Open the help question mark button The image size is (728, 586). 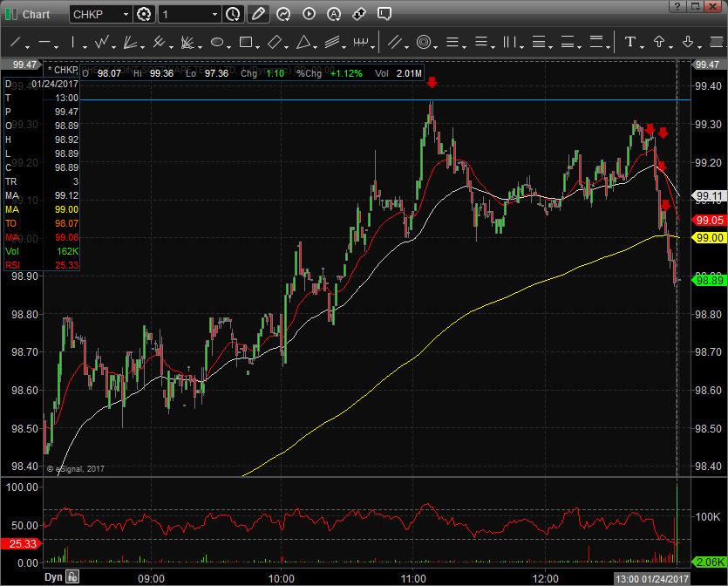pos(677,6)
